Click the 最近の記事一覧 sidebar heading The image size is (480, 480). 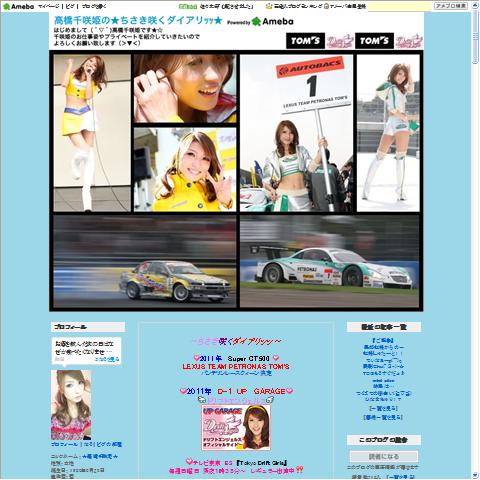[x=384, y=327]
